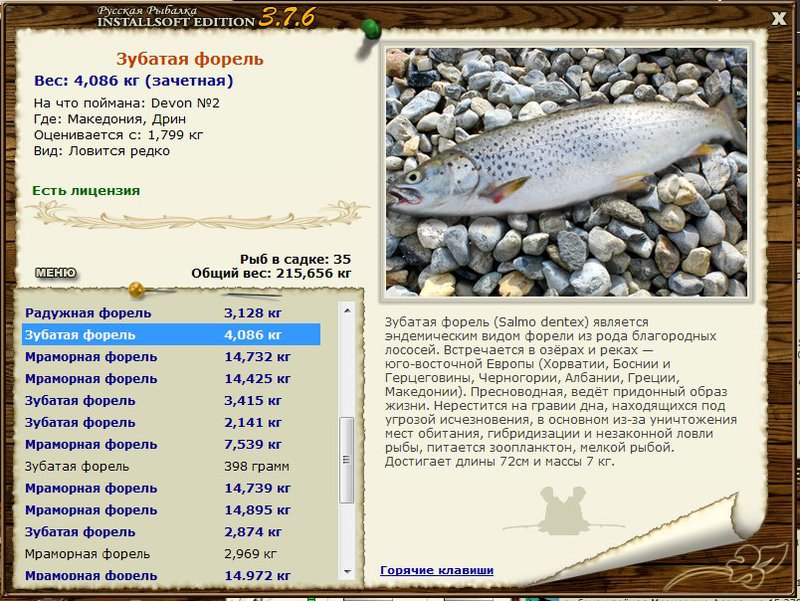This screenshot has height=601, width=800.
Task: Pick Зубатая форель 2,874 кг row
Action: (171, 532)
